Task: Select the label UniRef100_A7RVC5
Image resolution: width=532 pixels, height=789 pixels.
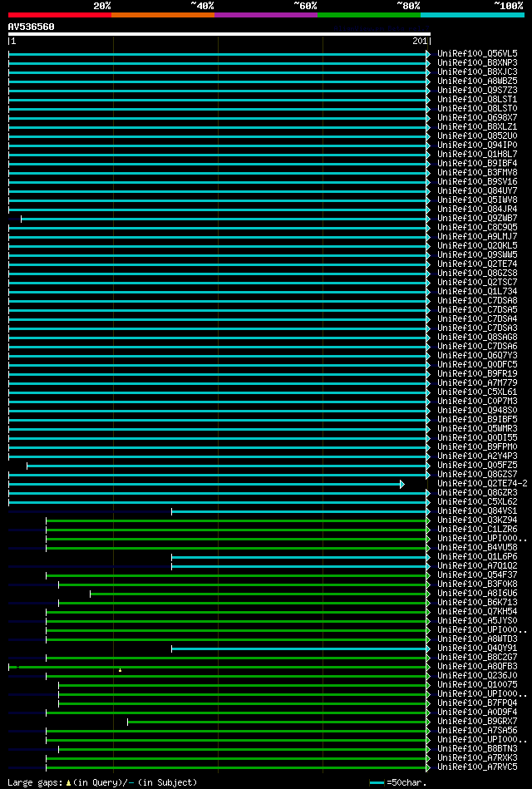Action: tap(478, 768)
